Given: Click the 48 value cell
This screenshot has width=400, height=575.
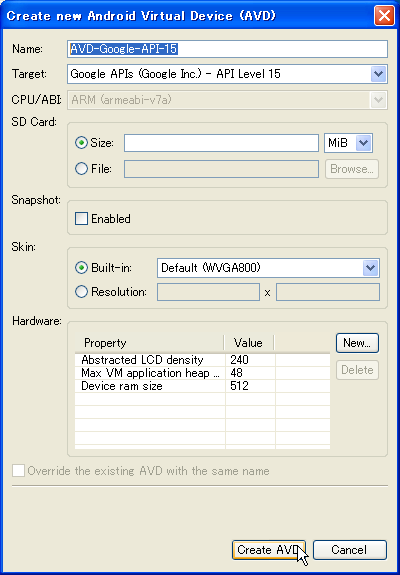Looking at the screenshot, I should [250, 373].
